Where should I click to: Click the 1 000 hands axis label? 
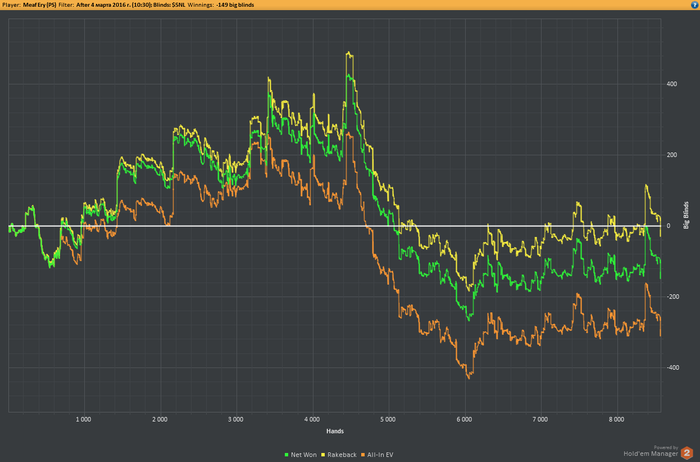point(83,420)
